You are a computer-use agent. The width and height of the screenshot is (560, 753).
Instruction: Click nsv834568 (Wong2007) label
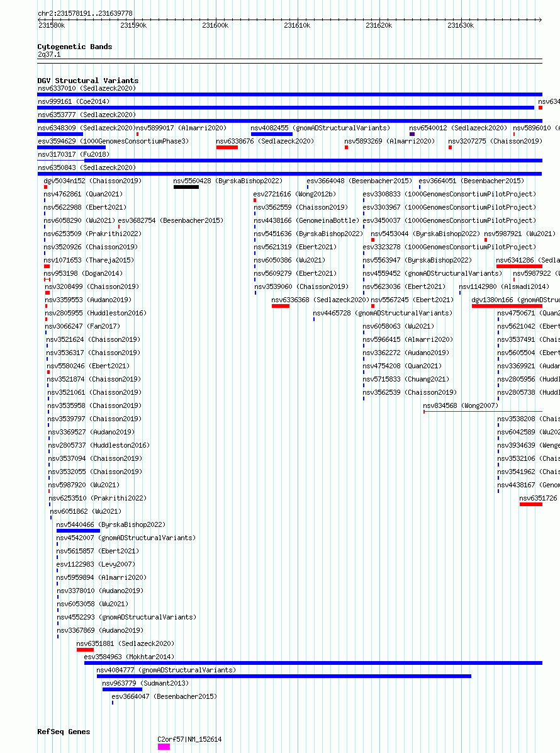point(461,406)
